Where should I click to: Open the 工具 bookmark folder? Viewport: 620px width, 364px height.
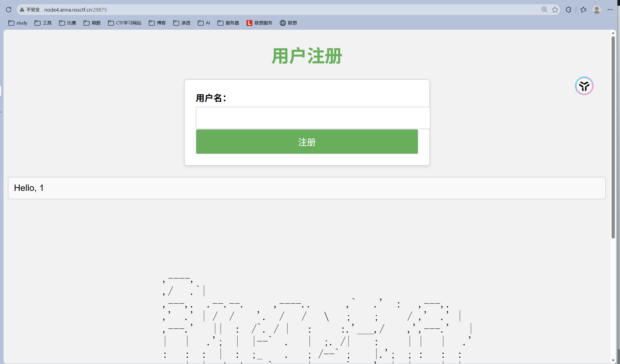pos(43,23)
